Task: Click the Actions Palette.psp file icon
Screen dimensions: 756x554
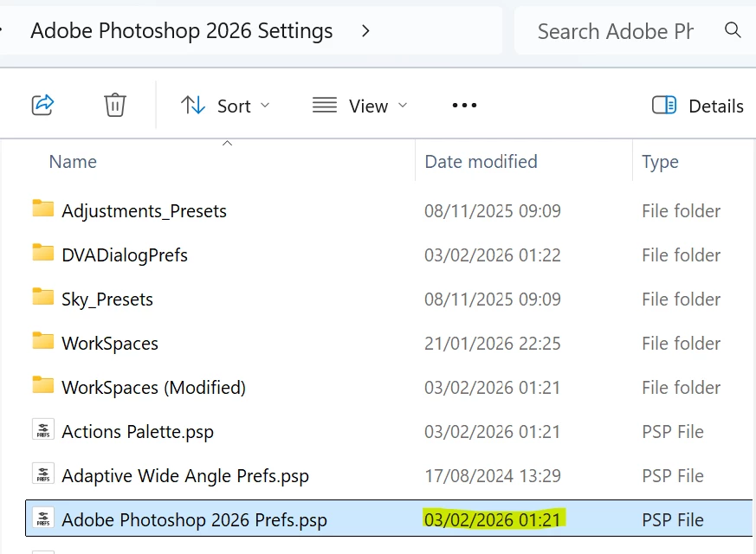Action: 43,429
